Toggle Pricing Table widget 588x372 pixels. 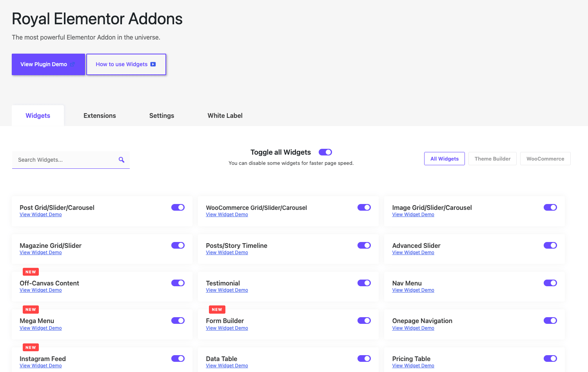(x=550, y=359)
